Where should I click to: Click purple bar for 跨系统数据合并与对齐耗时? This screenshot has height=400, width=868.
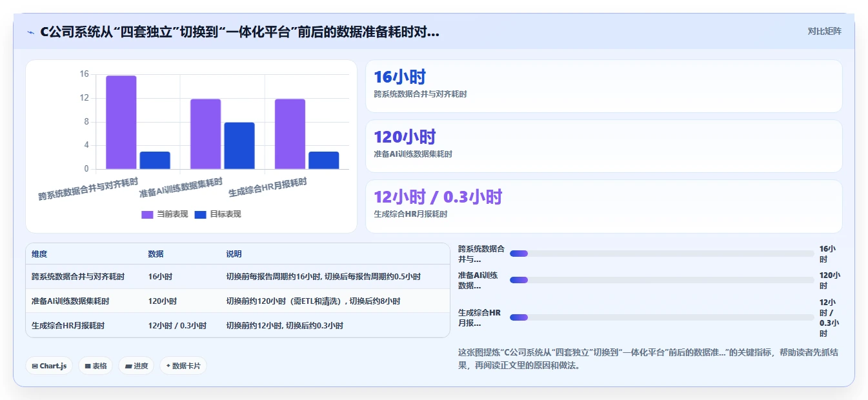(x=121, y=123)
